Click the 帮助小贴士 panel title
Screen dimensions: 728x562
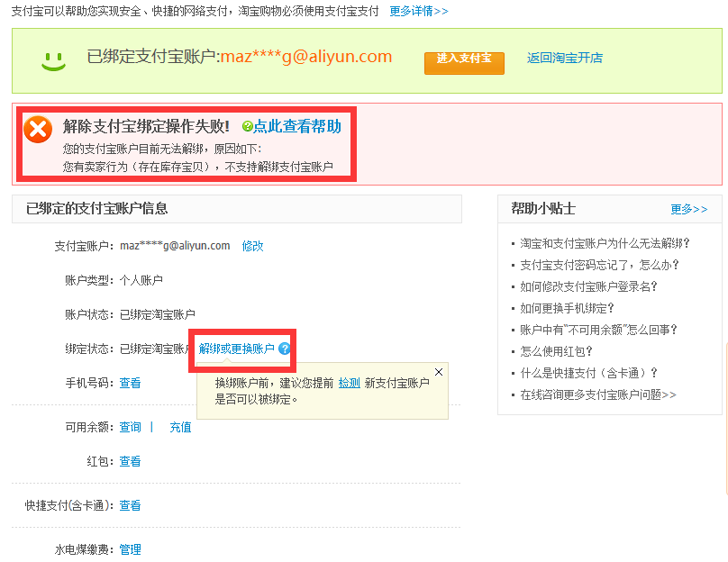pyautogui.click(x=543, y=208)
